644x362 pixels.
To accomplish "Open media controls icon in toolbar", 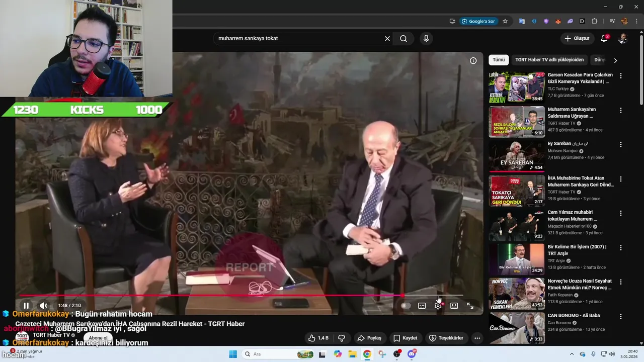I will coord(612,21).
